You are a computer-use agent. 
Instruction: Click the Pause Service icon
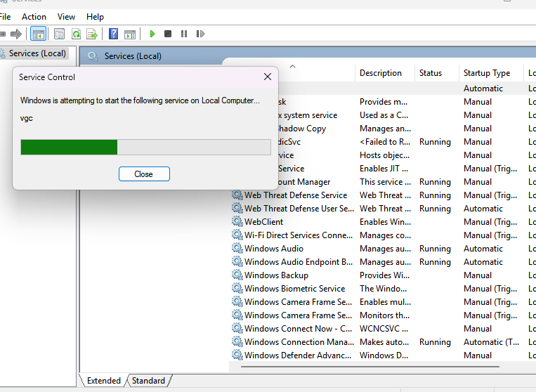click(x=184, y=34)
